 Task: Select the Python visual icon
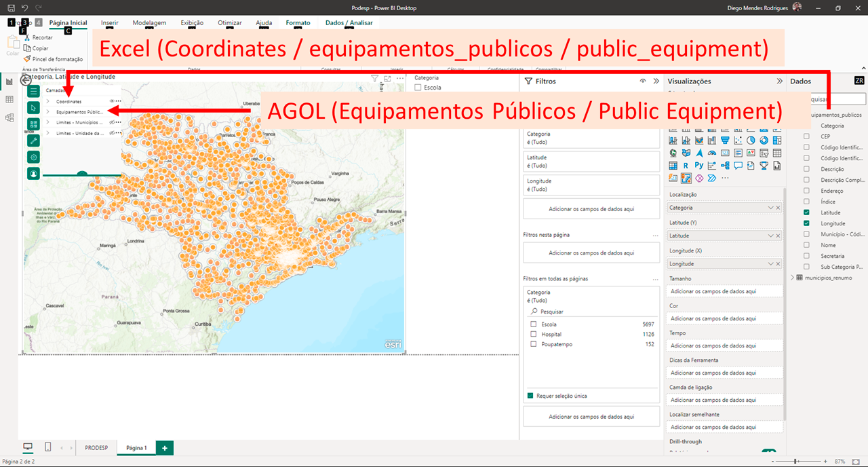pyautogui.click(x=699, y=165)
